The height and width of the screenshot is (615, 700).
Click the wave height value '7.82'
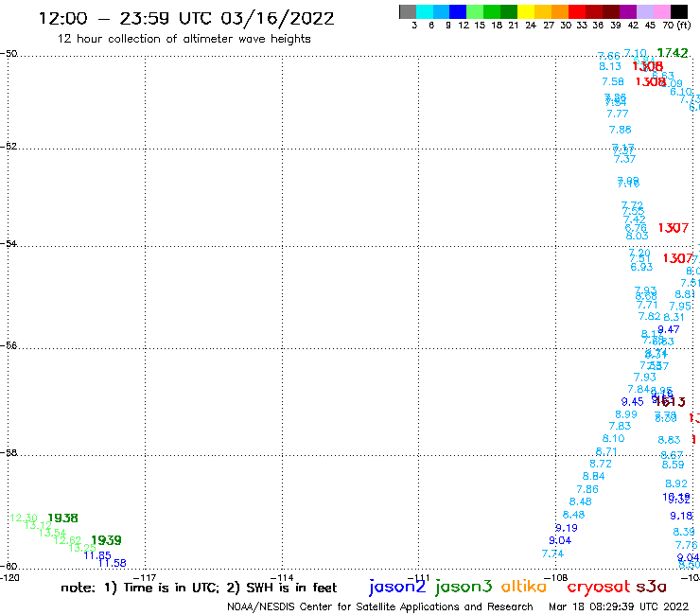[649, 316]
